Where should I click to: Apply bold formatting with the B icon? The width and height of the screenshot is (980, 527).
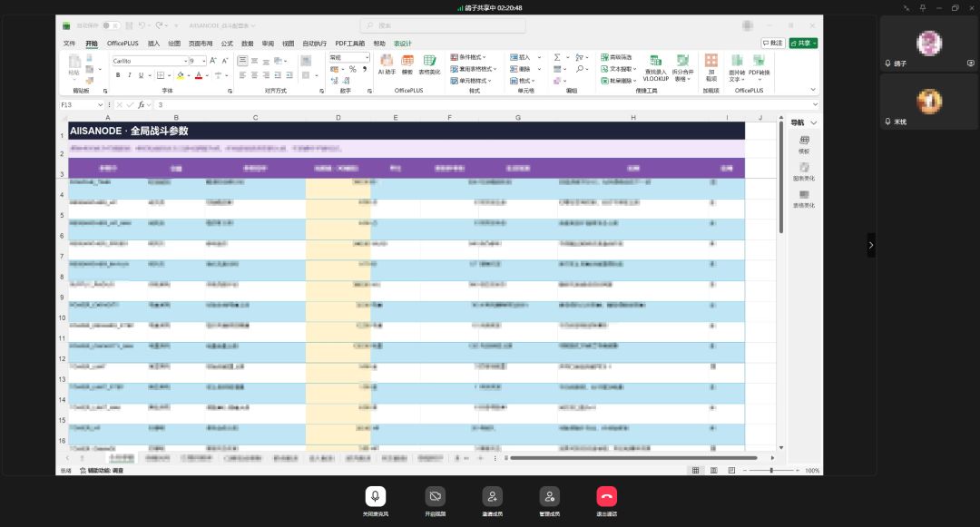click(117, 75)
